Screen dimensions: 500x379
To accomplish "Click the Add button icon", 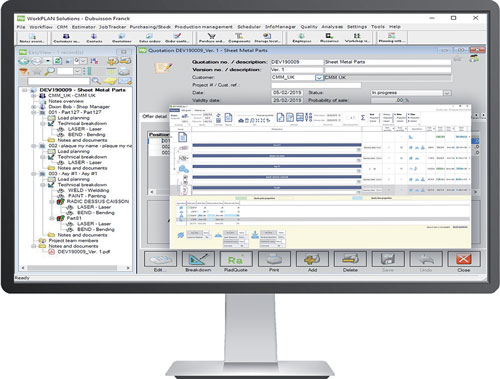I will coord(312,259).
